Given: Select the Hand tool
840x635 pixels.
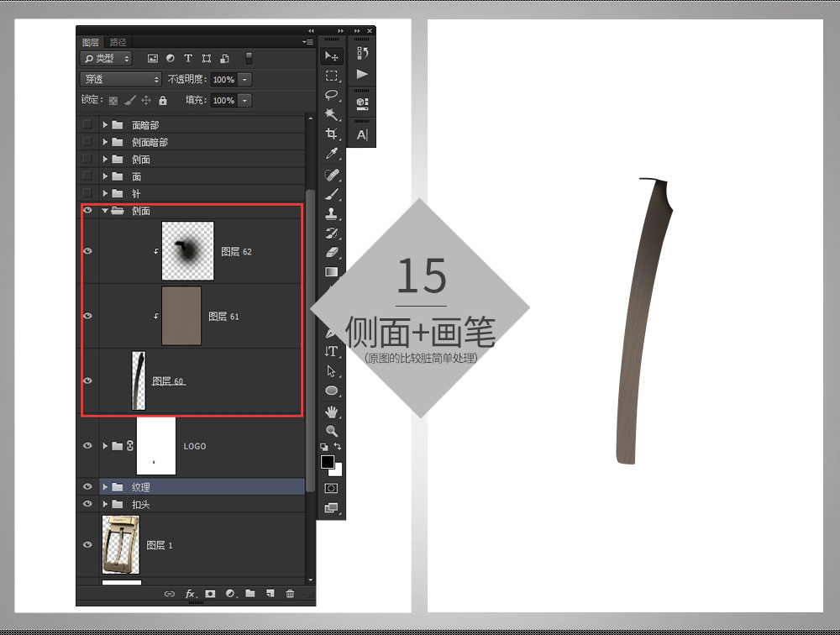Looking at the screenshot, I should coord(332,411).
